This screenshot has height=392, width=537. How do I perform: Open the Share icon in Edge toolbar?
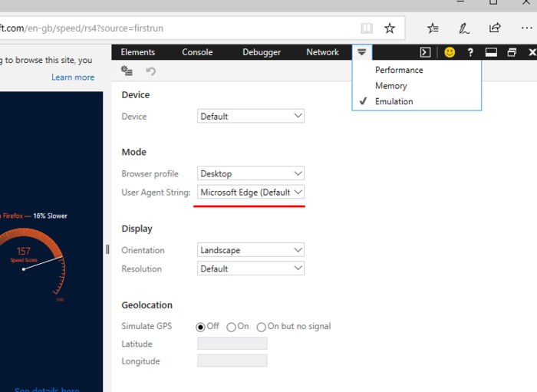pyautogui.click(x=495, y=28)
